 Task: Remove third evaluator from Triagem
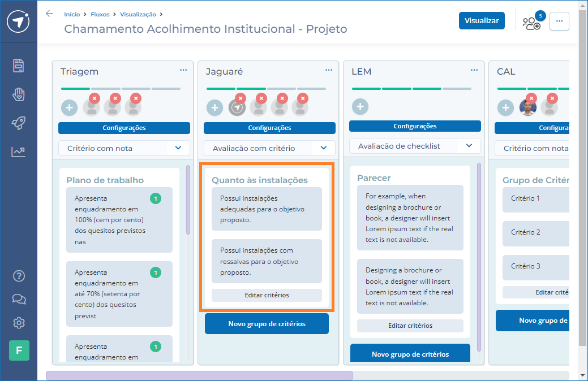tap(136, 98)
